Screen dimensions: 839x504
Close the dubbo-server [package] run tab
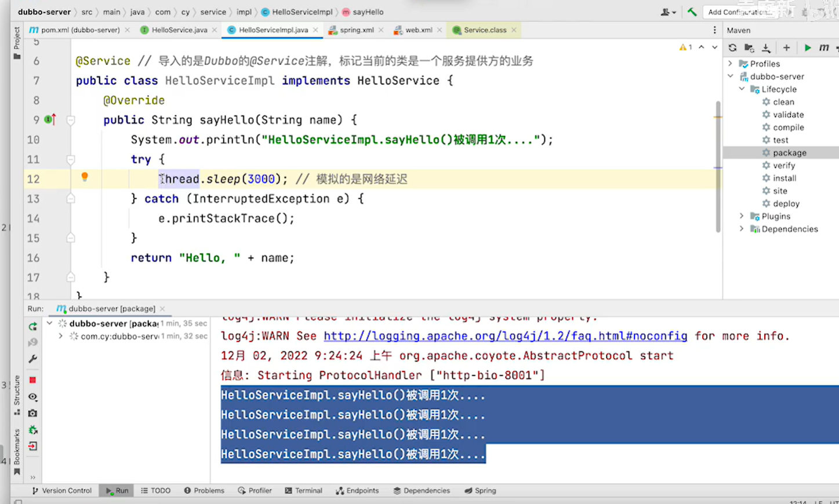pyautogui.click(x=162, y=309)
